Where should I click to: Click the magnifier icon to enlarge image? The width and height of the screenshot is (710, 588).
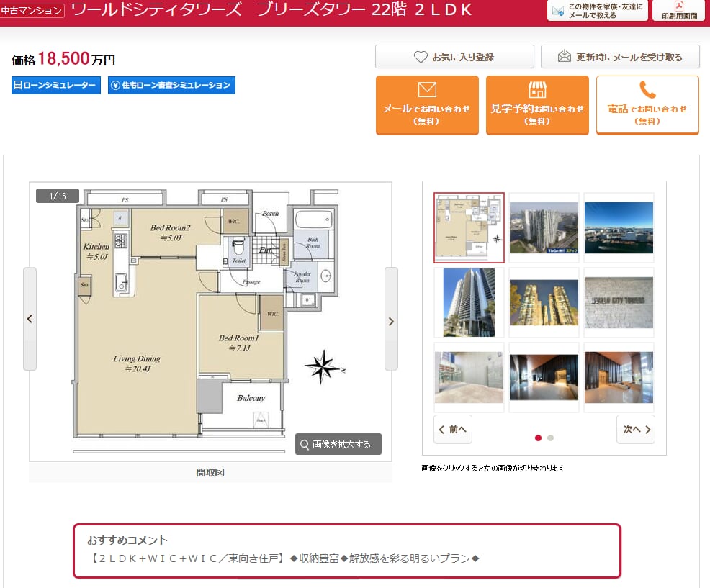pyautogui.click(x=305, y=444)
